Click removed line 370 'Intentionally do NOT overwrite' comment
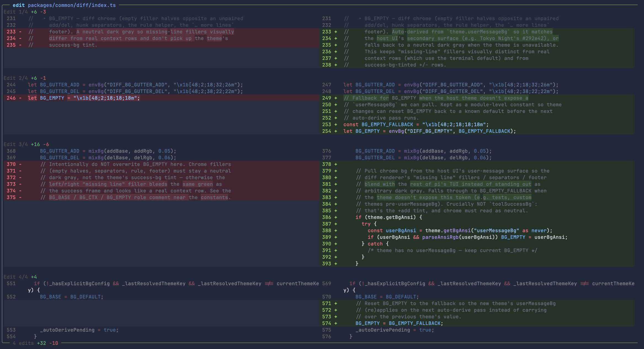Viewport: 644px width, 349px height. pos(136,164)
